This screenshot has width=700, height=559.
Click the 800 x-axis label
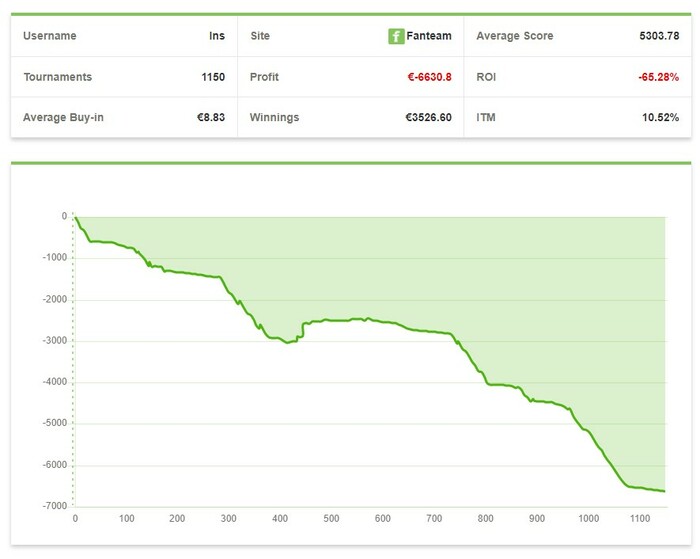[x=485, y=518]
